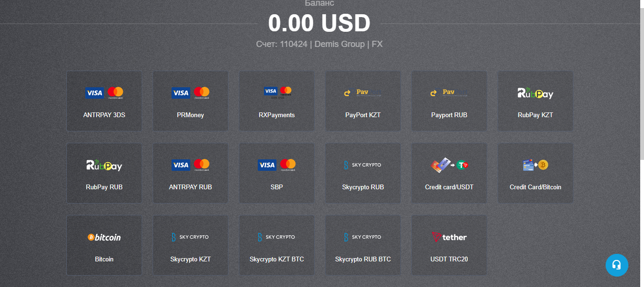Click the Sky Crypto logo for Skycrypto RUB
Screen dimensions: 644x287
(x=363, y=165)
